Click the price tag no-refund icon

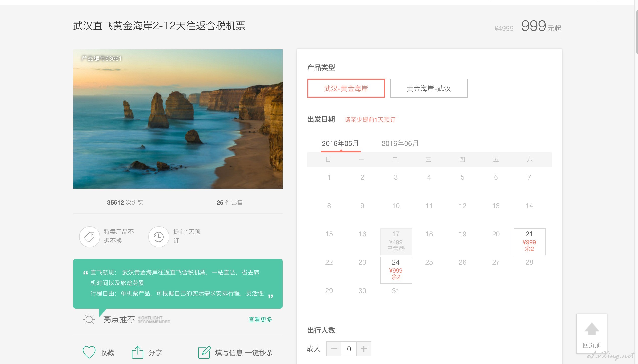pyautogui.click(x=90, y=237)
